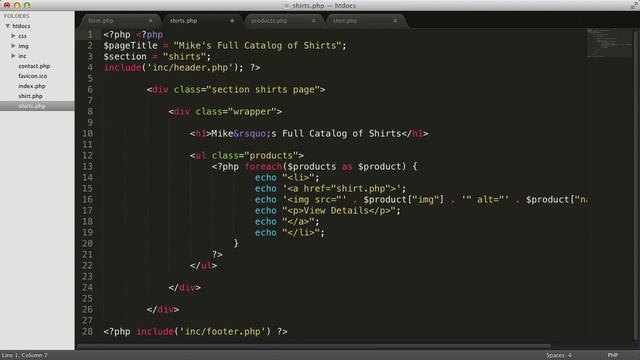Click the closing brace on line 20

236,244
